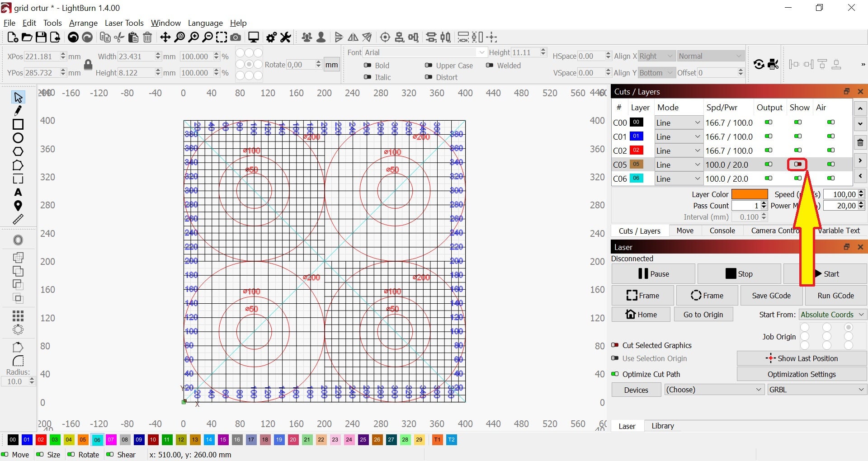Pick palette tool layer swatch T1

click(437, 439)
